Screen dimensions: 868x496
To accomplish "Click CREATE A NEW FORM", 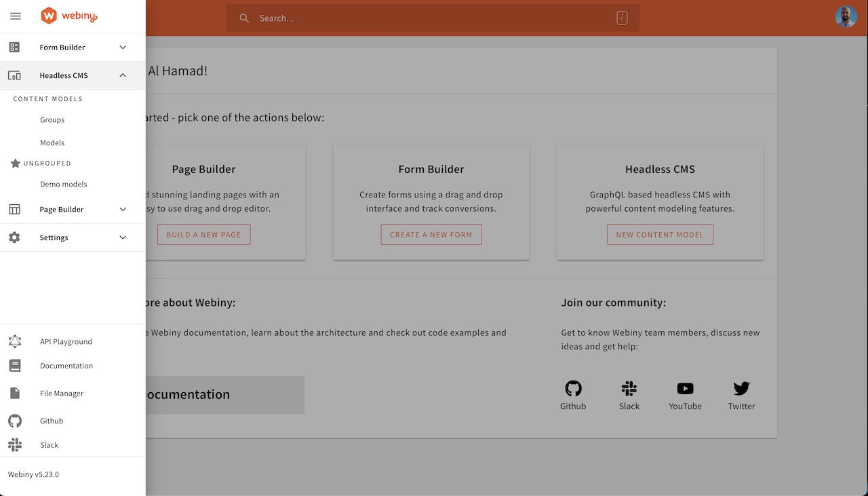I will (431, 234).
